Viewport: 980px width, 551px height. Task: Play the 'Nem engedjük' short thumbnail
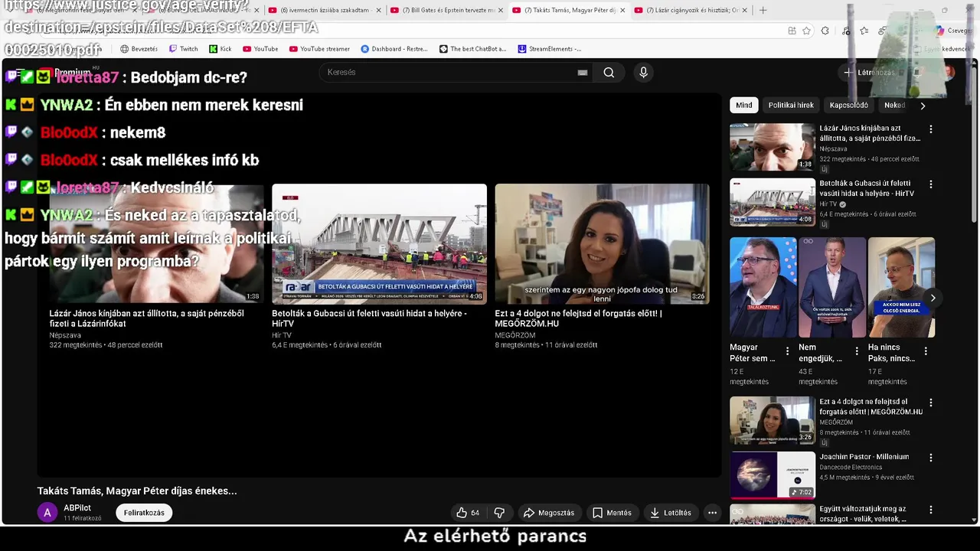pyautogui.click(x=832, y=287)
